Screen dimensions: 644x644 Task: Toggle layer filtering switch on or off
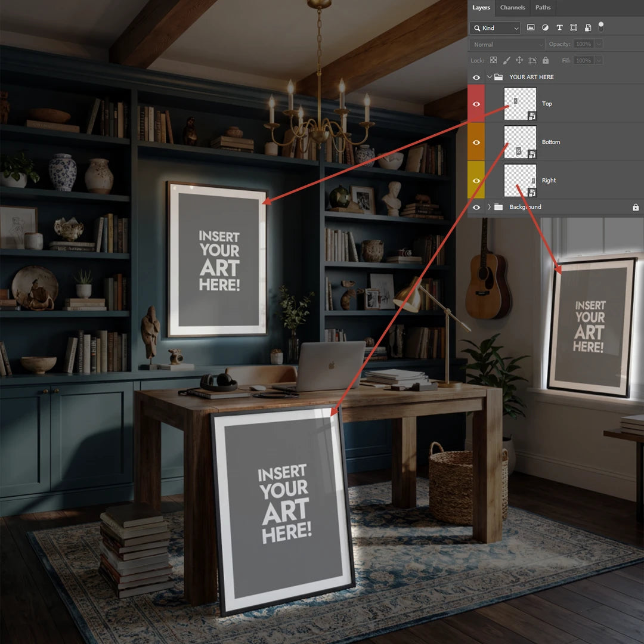click(x=601, y=26)
